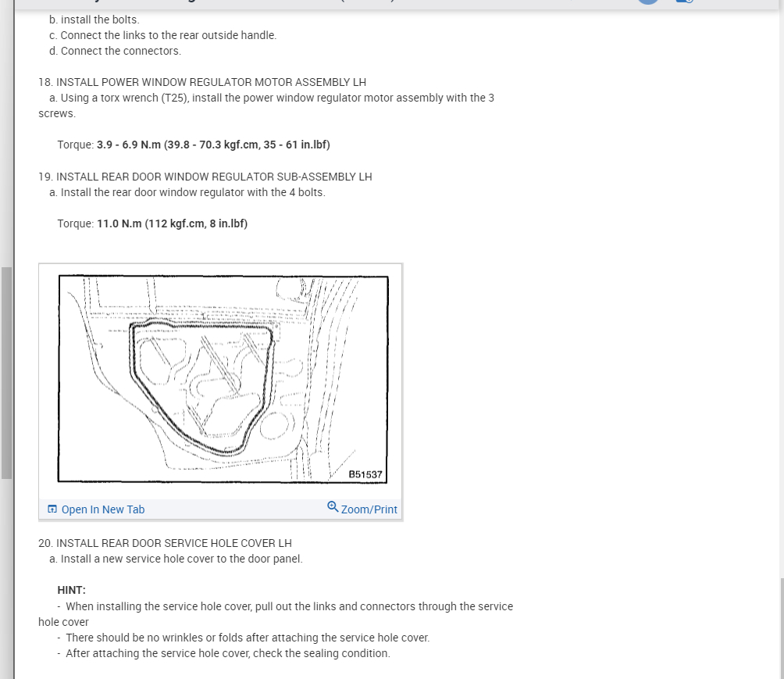Click 'Install a new service hole cover' step
The image size is (784, 679).
[x=176, y=559]
